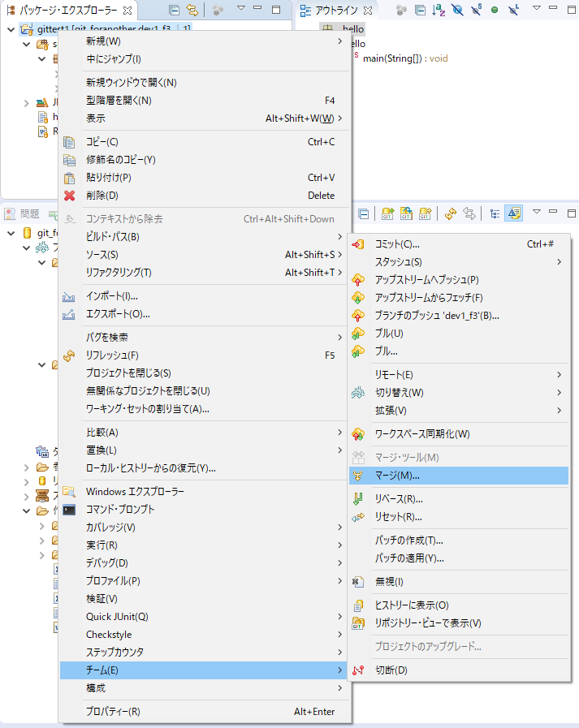Click ワーキング・セットの割り当て(A)...

coord(205,409)
